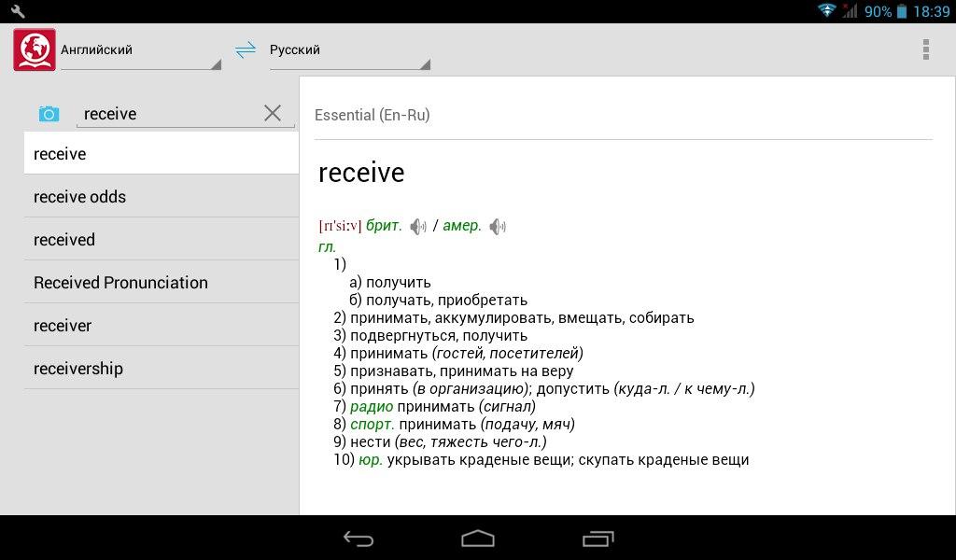This screenshot has height=560, width=956.
Task: Swap the source and target languages
Action: pyautogui.click(x=246, y=50)
